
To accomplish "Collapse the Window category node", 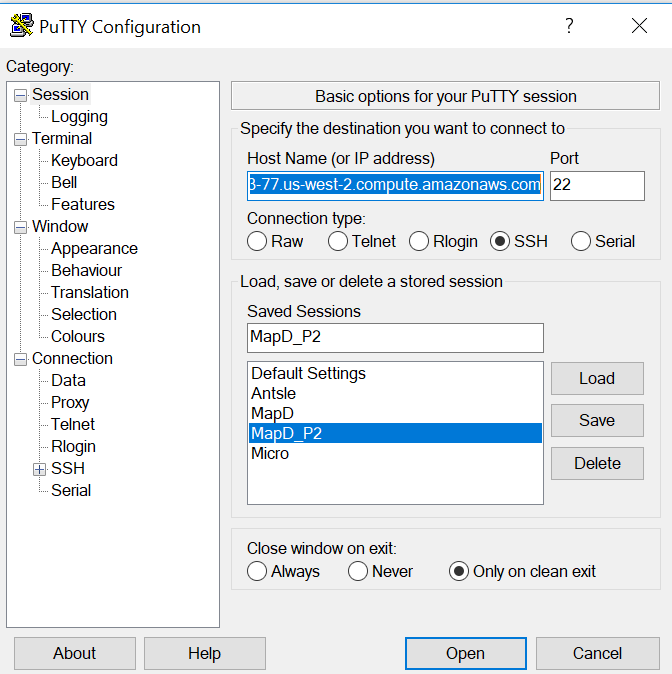I will 20,227.
